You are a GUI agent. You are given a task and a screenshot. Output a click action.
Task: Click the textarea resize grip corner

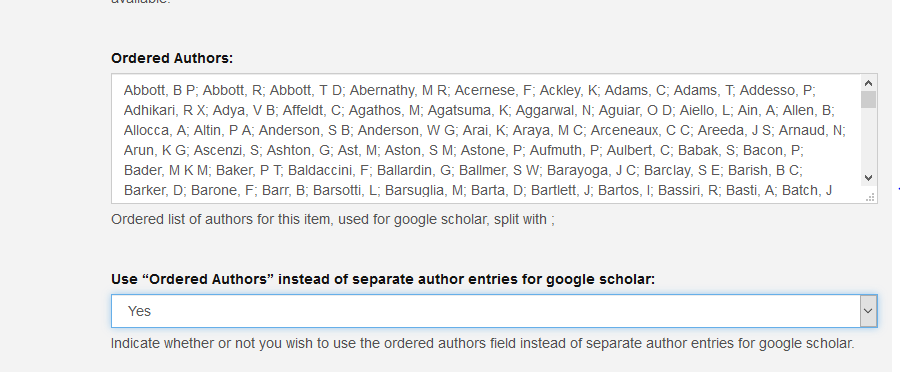pyautogui.click(x=870, y=197)
